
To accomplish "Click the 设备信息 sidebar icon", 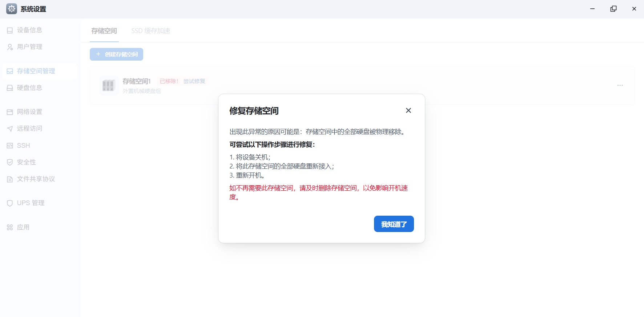I will pyautogui.click(x=10, y=31).
